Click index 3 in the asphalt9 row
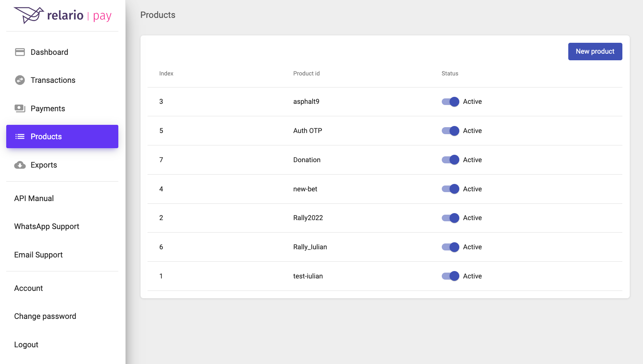The image size is (643, 364). 161,101
